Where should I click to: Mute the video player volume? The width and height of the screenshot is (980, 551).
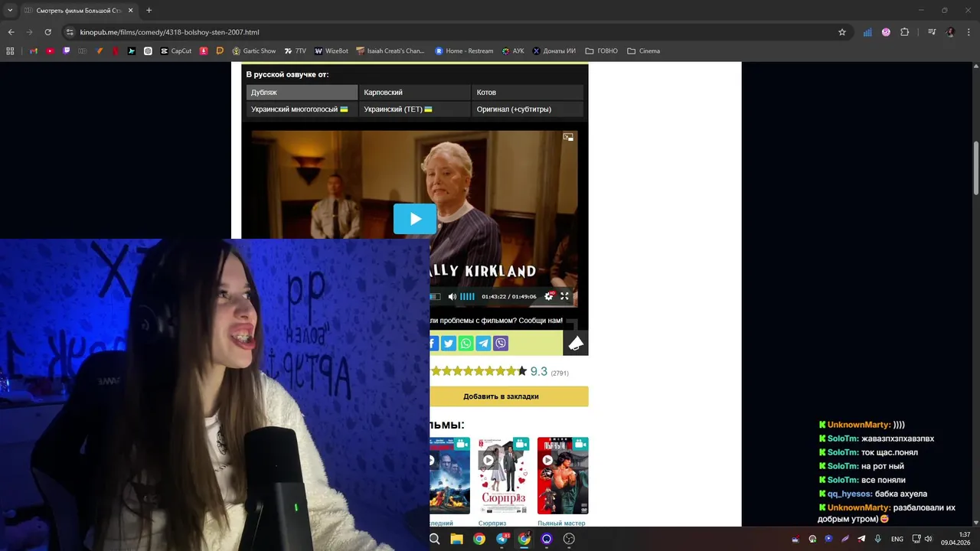click(452, 297)
